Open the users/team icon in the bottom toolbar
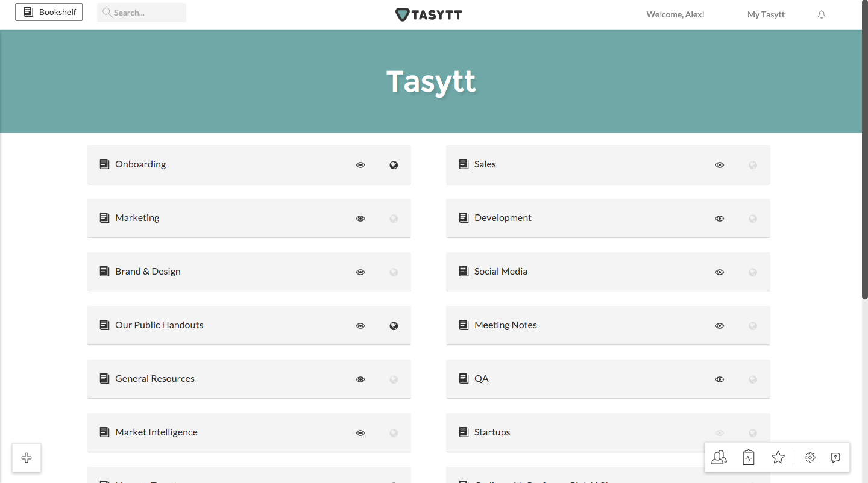This screenshot has height=483, width=868. click(x=719, y=458)
